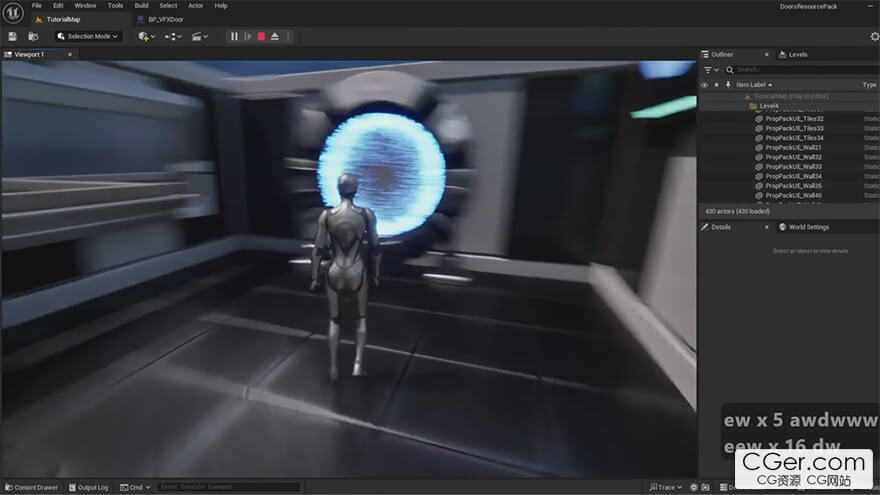Open the Help menu
Viewport: 880px width, 495px height.
[221, 6]
